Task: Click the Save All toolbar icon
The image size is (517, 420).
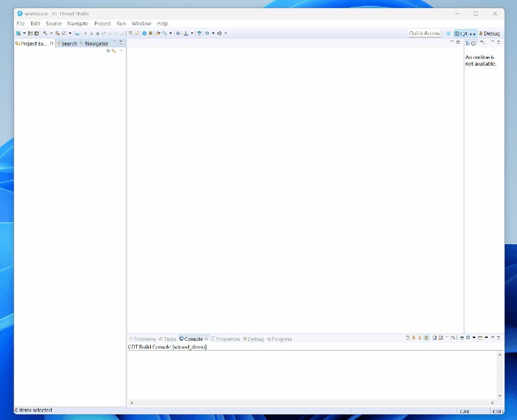Action: (36, 34)
